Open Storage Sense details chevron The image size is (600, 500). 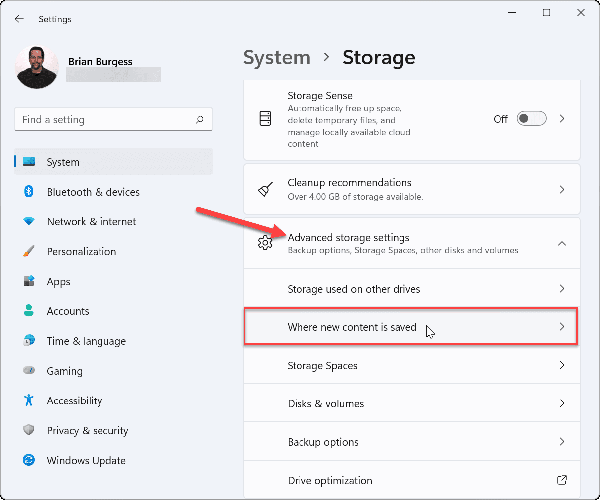click(562, 119)
